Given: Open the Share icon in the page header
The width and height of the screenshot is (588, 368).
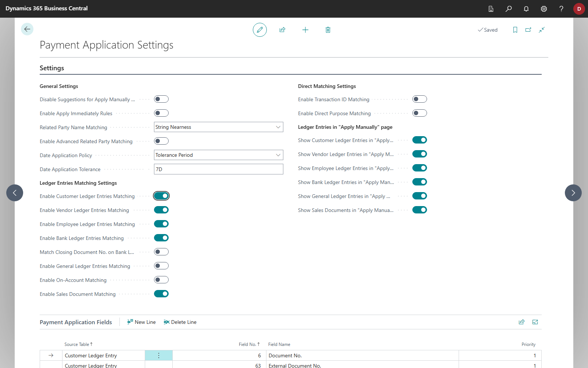Looking at the screenshot, I should (x=282, y=30).
